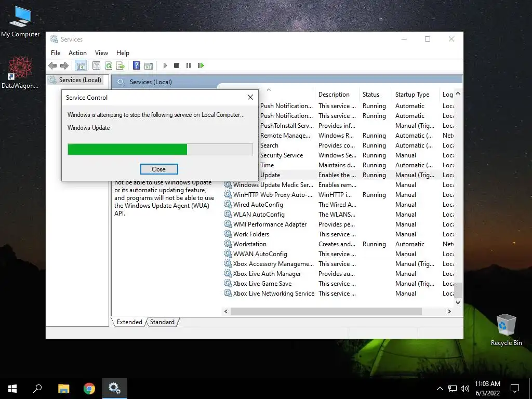Open the View menu

point(101,53)
